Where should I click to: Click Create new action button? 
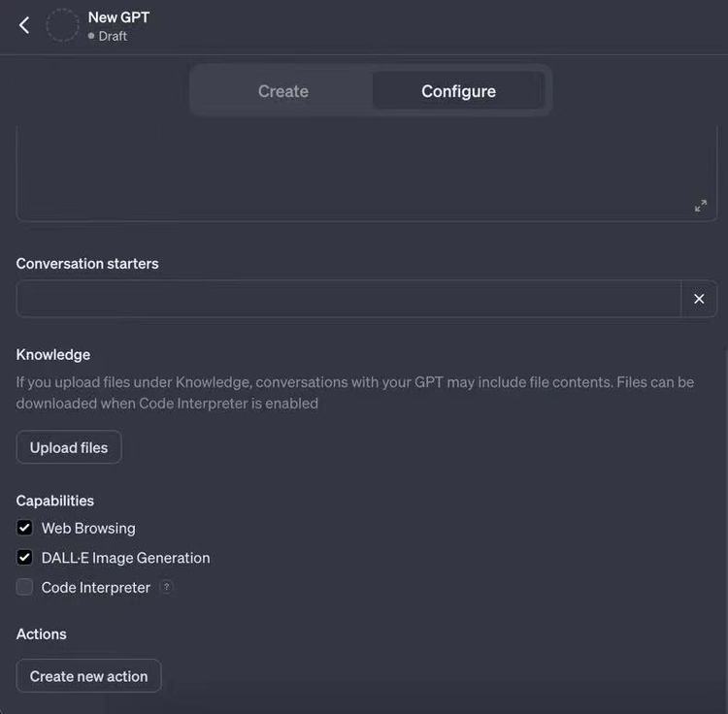88,676
